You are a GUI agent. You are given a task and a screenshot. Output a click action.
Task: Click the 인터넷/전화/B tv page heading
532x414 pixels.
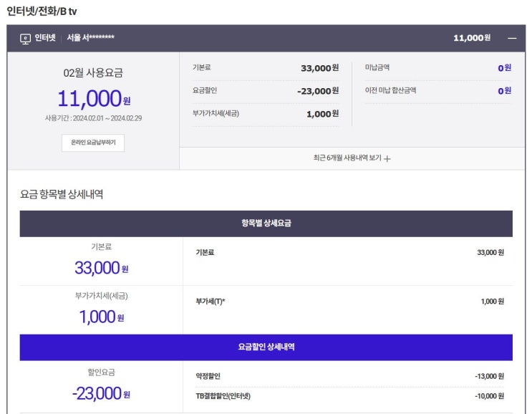42,11
